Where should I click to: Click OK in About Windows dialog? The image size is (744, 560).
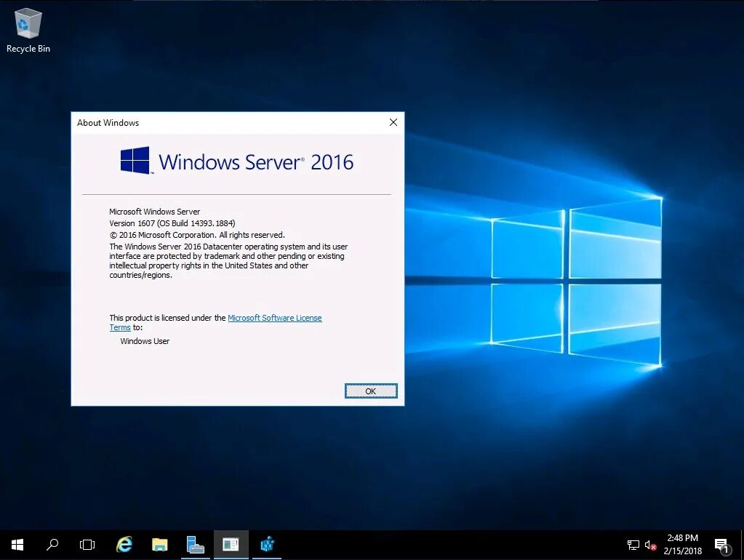371,391
